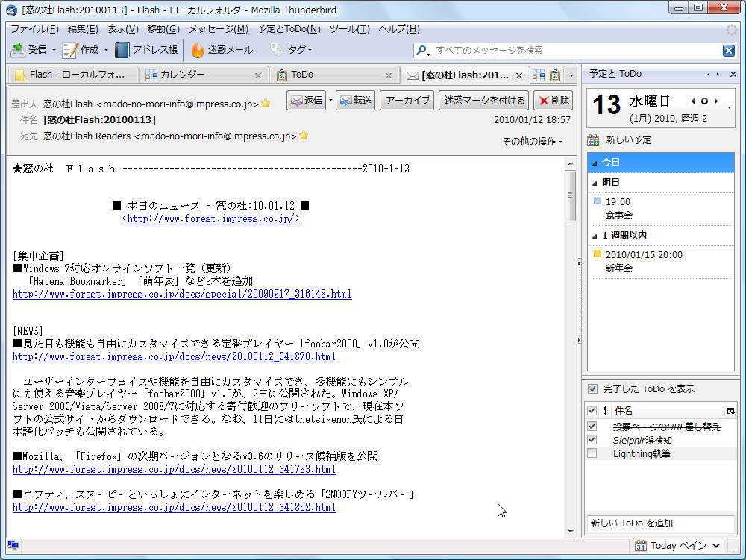Click 新しい予定 new event icon

pyautogui.click(x=593, y=140)
